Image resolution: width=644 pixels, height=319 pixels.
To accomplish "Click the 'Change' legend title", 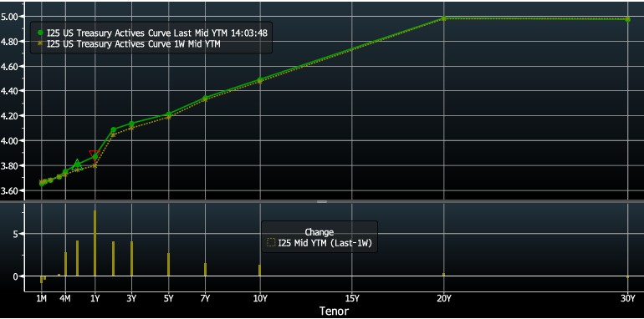I will click(319, 232).
